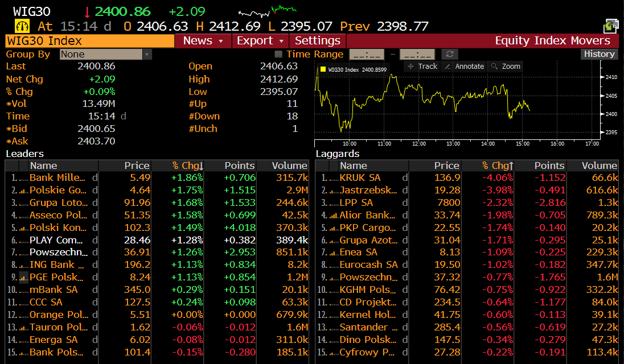Screen dimensions: 624x364
Task: Open KRUK SA in Laggards list
Action: point(360,177)
